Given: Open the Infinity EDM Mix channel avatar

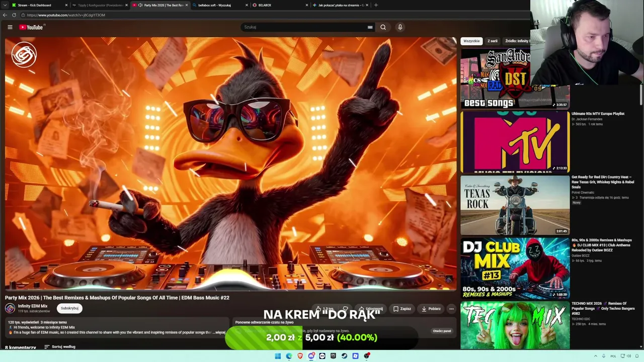Looking at the screenshot, I should coord(10,308).
